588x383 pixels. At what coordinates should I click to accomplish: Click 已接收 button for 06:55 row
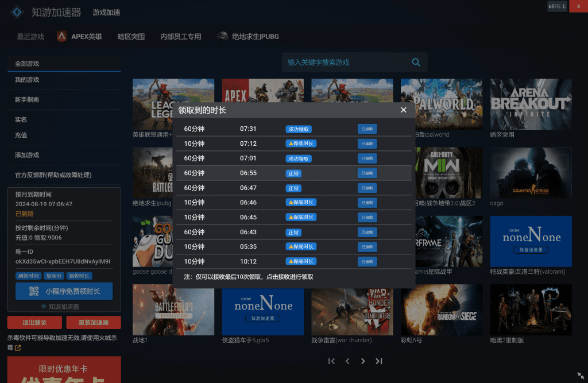coord(367,173)
